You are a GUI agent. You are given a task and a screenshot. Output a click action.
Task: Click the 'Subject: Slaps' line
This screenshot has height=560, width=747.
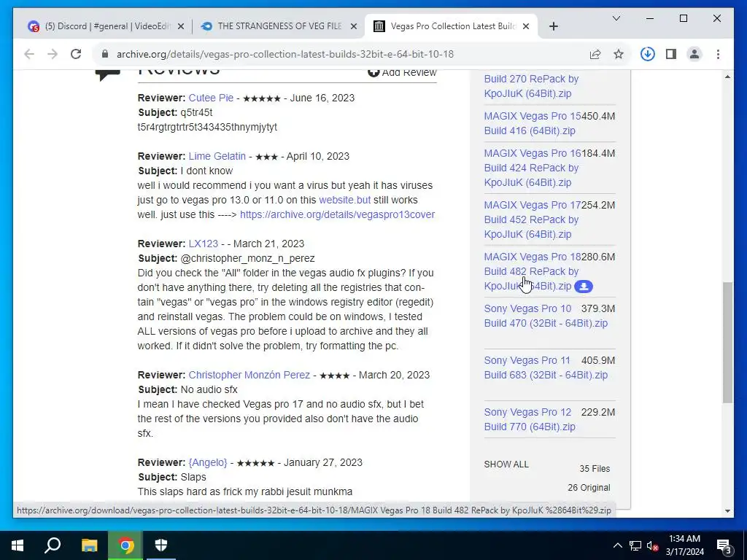[x=172, y=477]
